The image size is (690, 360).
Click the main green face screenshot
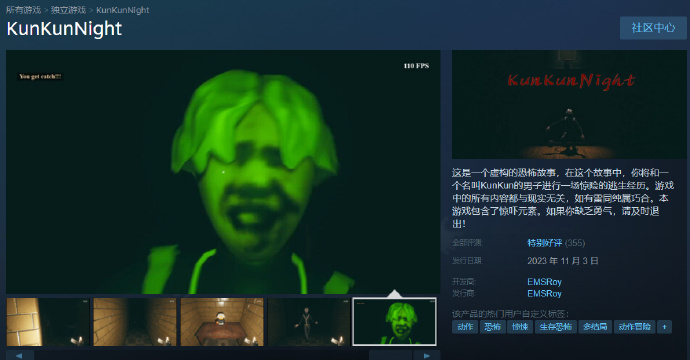(x=223, y=172)
